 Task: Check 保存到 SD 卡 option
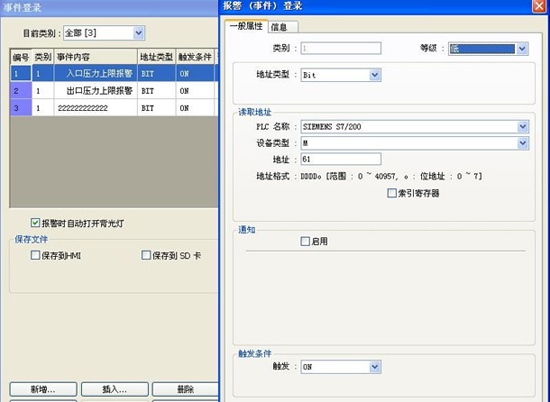[146, 255]
